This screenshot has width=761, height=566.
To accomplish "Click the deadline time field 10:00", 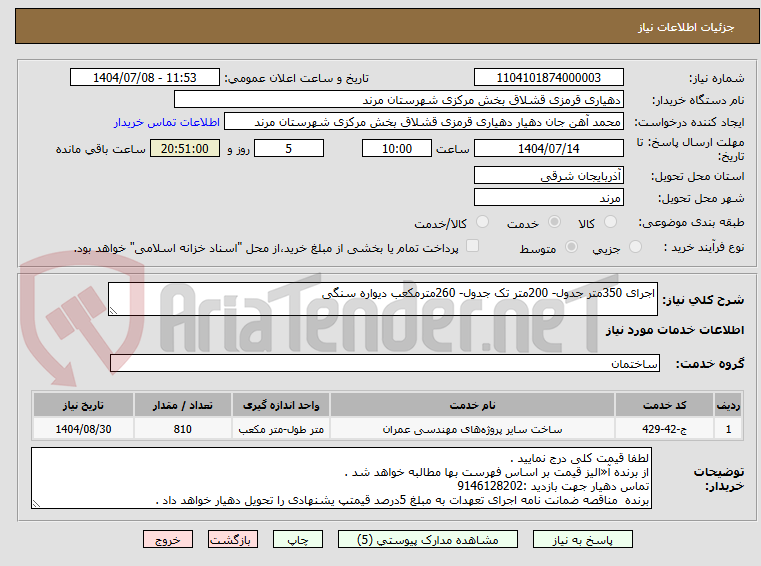I will pos(397,149).
